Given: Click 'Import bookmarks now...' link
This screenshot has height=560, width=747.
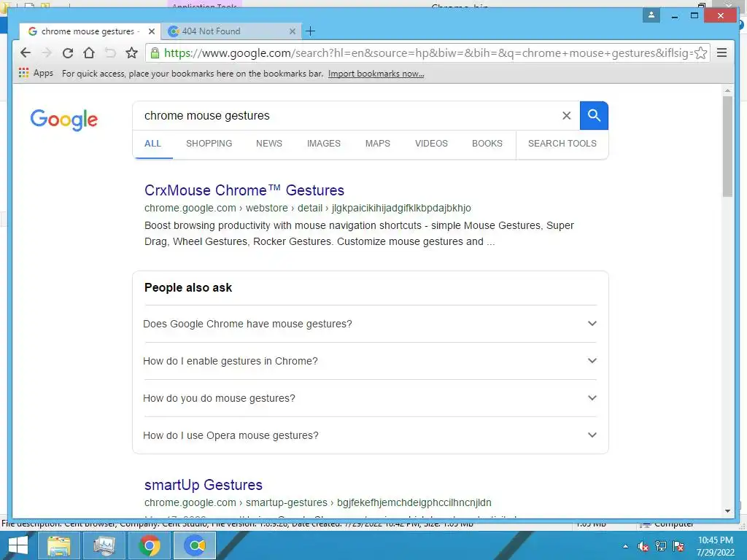Looking at the screenshot, I should click(x=376, y=74).
